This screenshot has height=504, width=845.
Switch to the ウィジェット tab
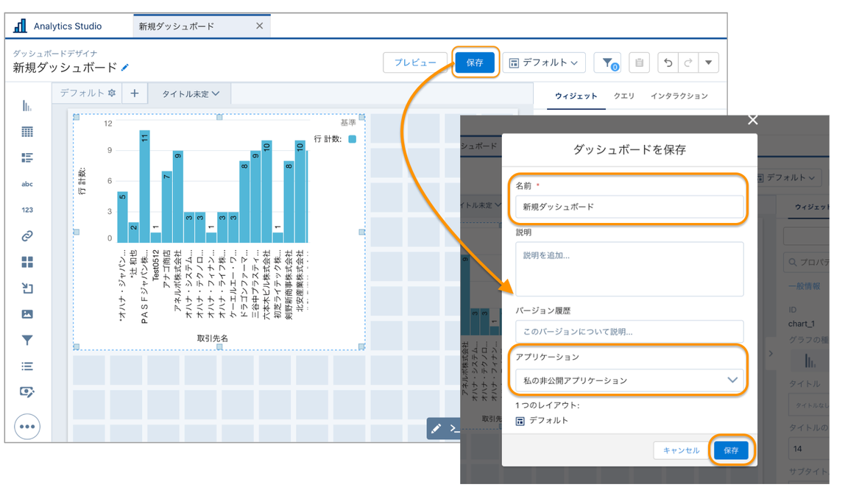(576, 96)
